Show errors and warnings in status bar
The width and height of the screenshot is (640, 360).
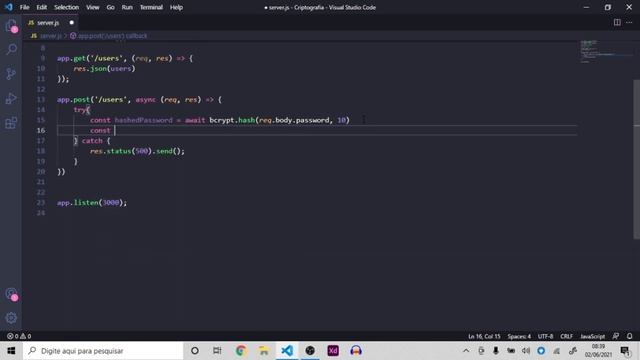click(19, 336)
